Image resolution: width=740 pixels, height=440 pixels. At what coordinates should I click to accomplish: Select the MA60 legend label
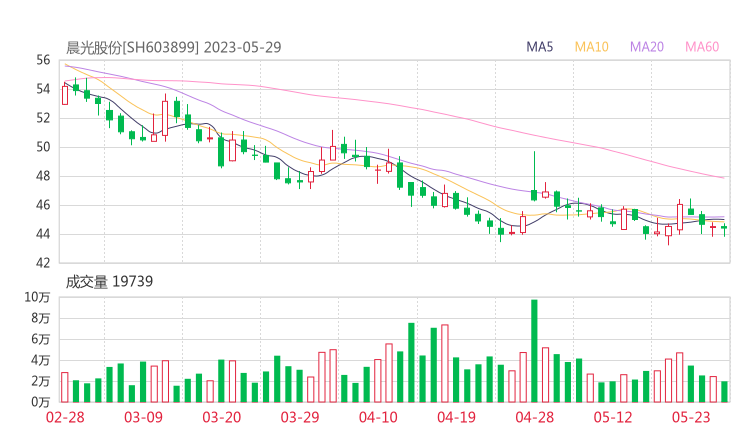pos(702,47)
